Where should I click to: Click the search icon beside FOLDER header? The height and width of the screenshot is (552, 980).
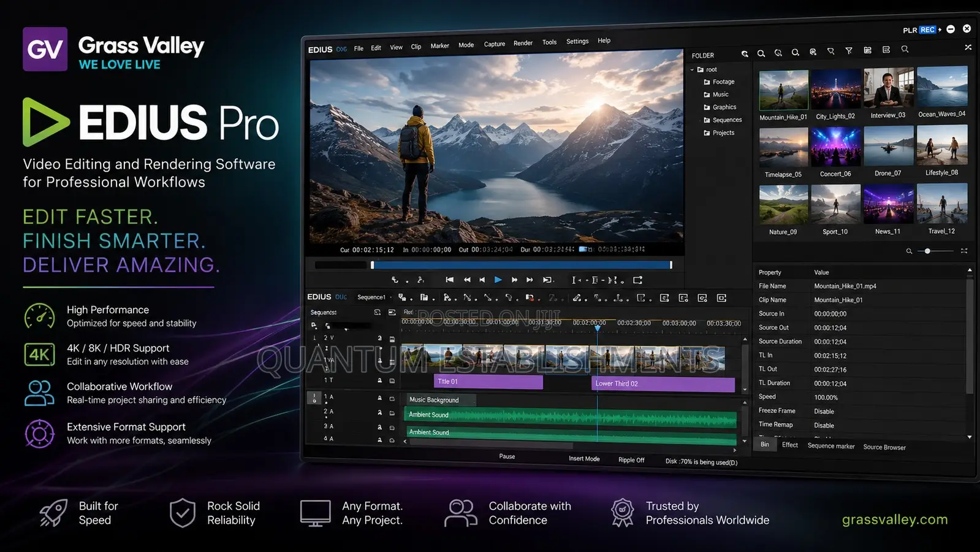click(744, 54)
